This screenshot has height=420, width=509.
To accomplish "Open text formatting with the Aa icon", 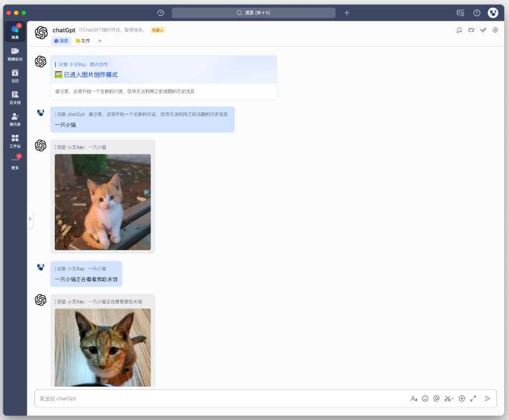I will [x=414, y=399].
